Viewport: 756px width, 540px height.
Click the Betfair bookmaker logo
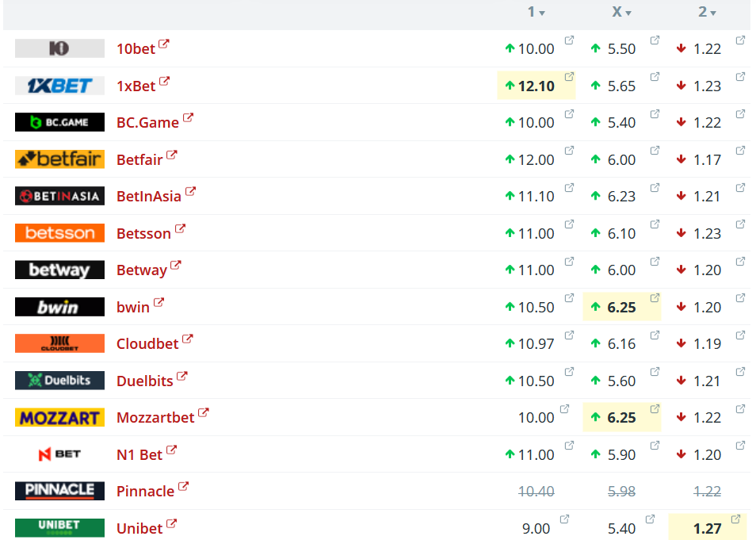(59, 159)
